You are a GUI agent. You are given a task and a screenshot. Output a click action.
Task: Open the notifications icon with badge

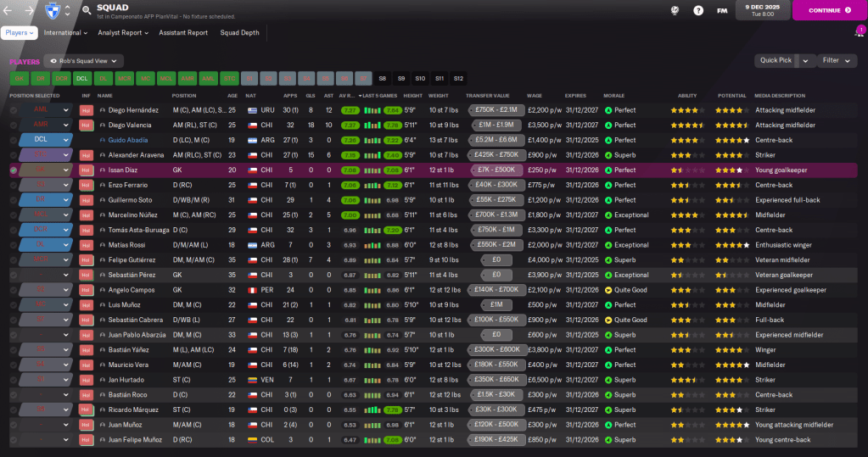click(x=859, y=32)
